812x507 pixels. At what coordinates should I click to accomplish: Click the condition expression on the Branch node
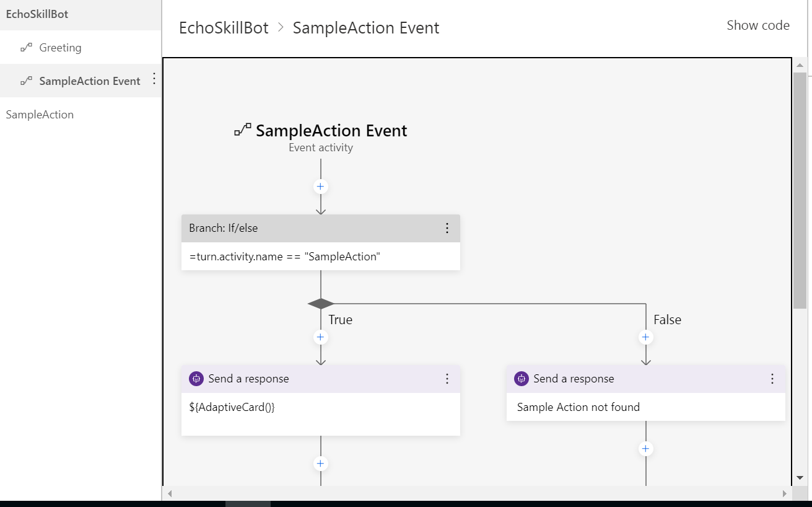pos(285,256)
